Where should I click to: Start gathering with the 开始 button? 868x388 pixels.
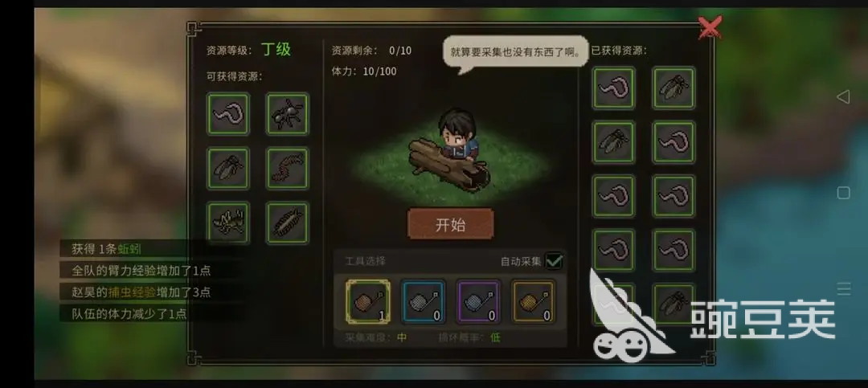450,224
